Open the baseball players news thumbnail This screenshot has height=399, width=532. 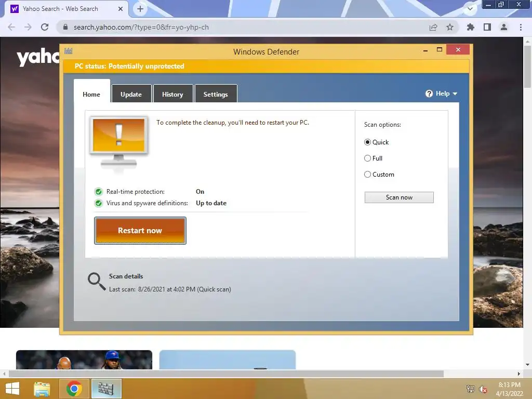click(84, 360)
